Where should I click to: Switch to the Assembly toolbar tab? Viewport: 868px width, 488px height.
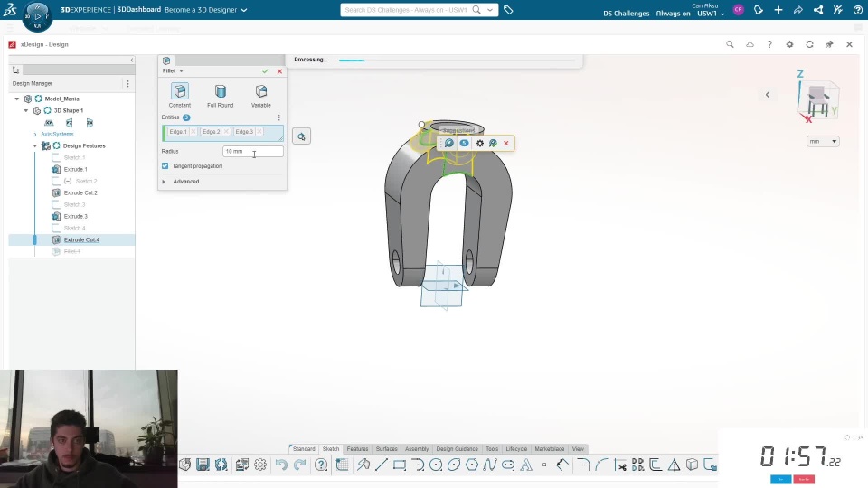pyautogui.click(x=417, y=449)
